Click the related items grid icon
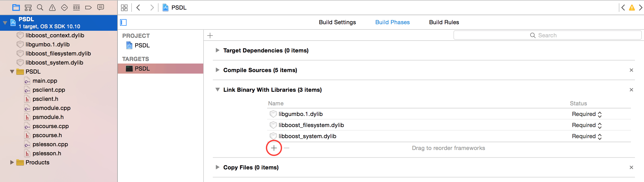644x182 pixels. pos(124,8)
